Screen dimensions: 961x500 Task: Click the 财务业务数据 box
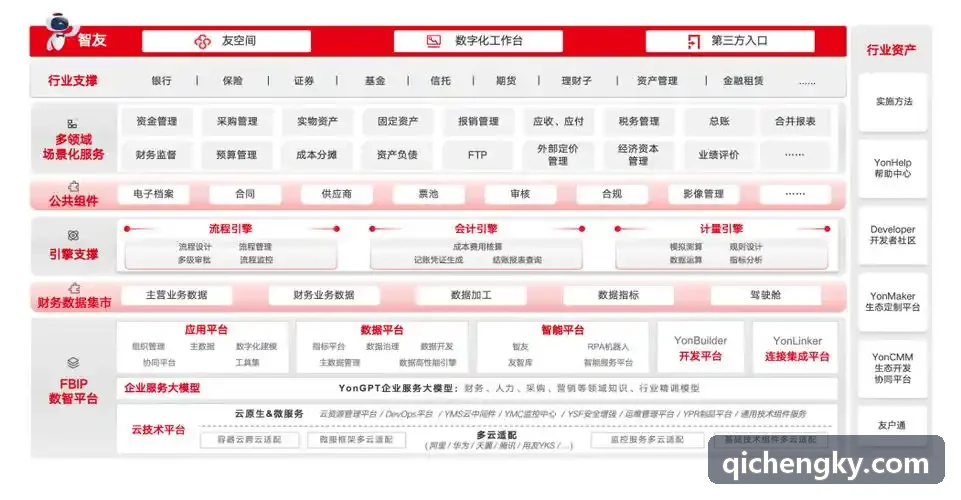coord(324,295)
